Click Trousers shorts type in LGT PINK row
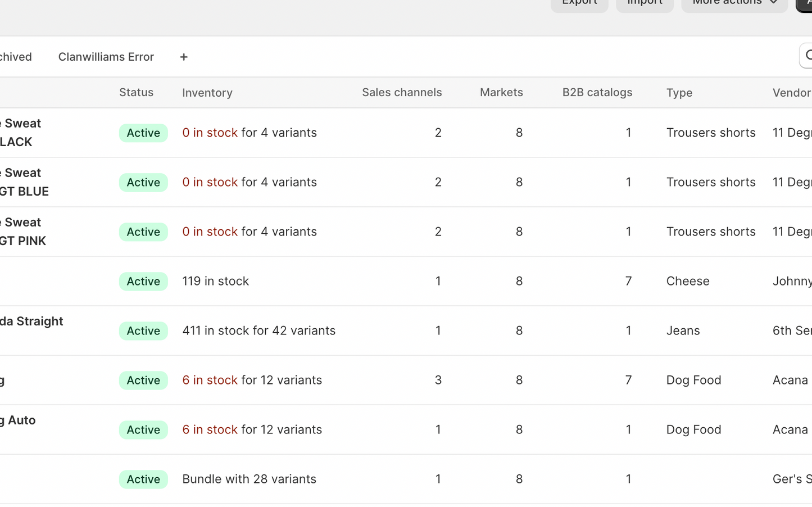The height and width of the screenshot is (507, 812). (711, 232)
